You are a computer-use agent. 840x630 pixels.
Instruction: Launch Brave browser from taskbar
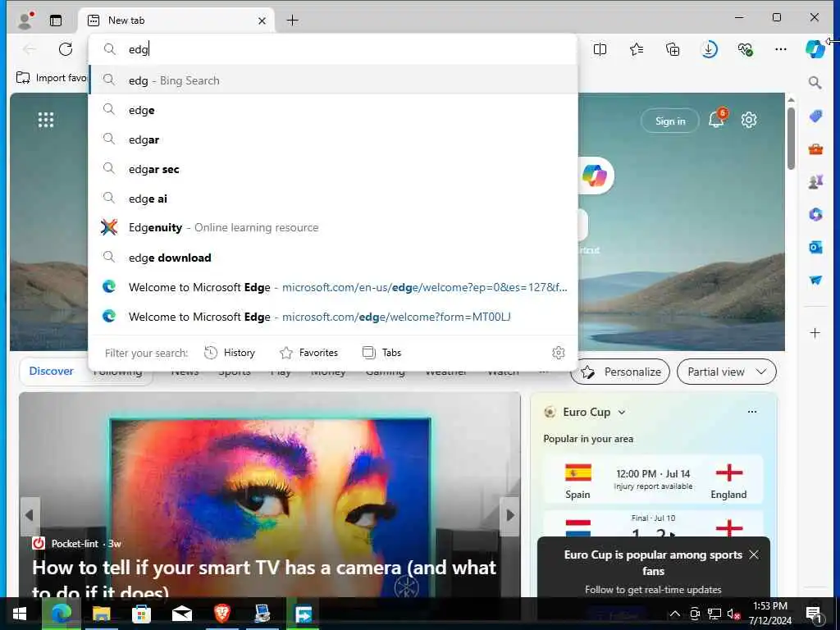[221, 614]
